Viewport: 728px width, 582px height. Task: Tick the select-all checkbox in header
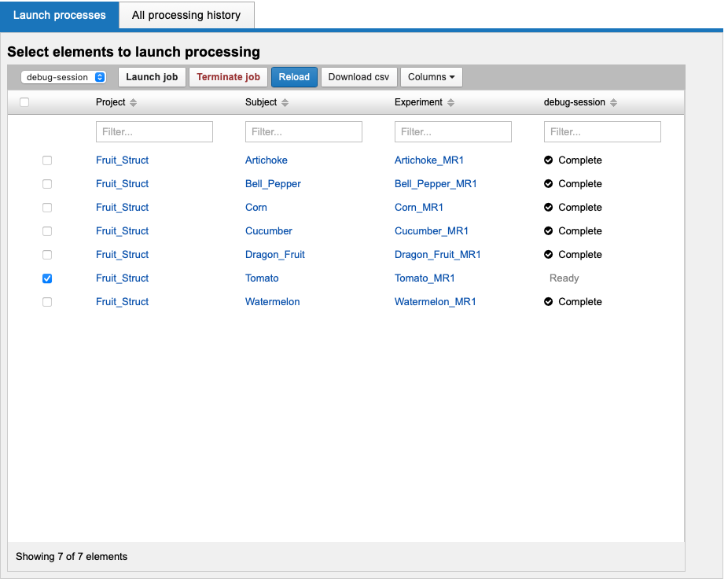coord(24,102)
